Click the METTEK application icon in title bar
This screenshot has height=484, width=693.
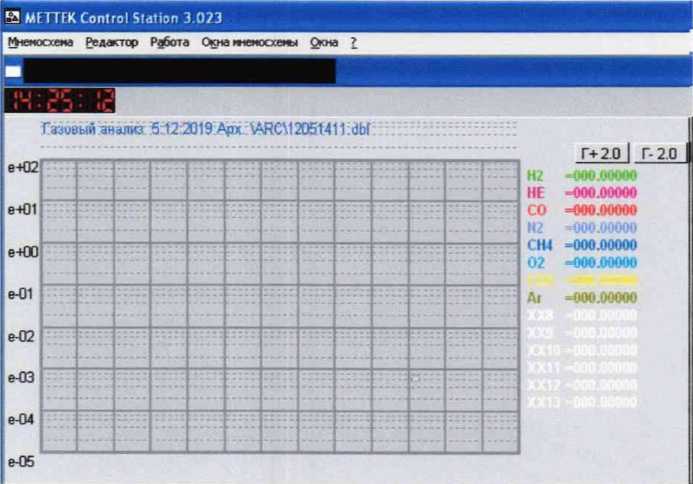coord(12,18)
